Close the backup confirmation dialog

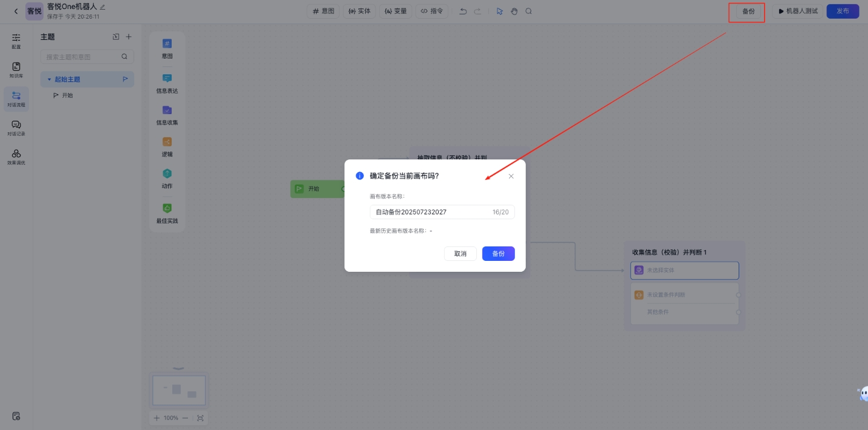click(511, 176)
